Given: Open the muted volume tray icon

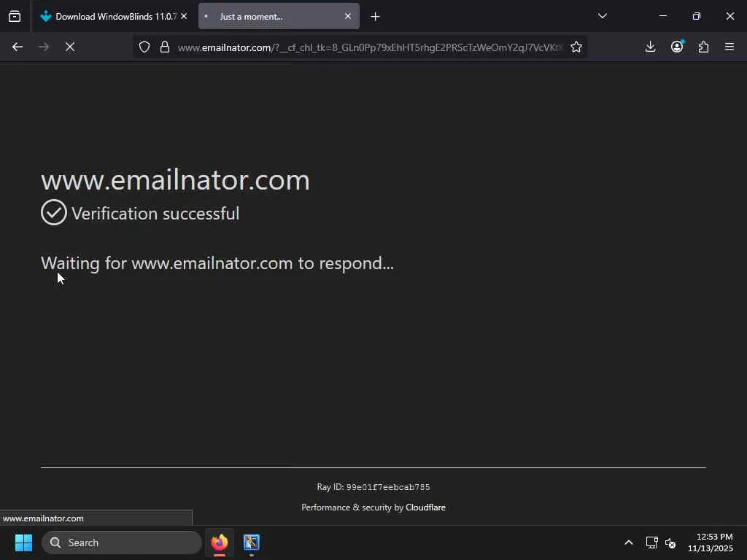Looking at the screenshot, I should 670,542.
